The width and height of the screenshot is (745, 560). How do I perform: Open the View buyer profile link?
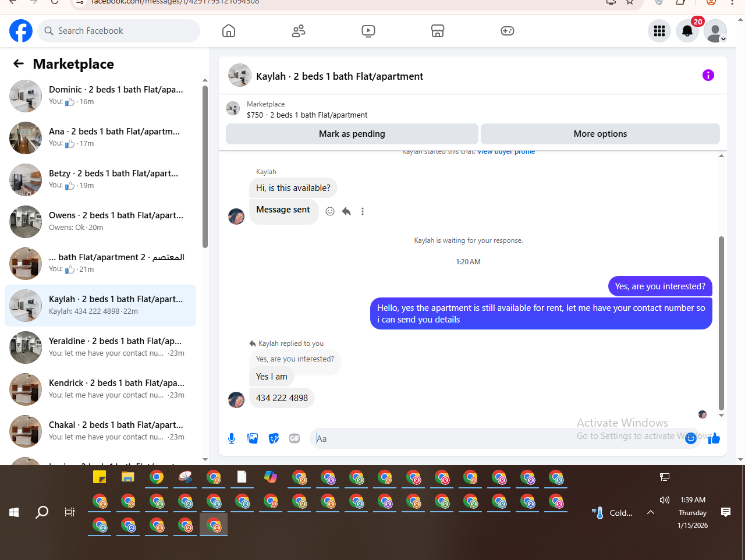pos(506,151)
